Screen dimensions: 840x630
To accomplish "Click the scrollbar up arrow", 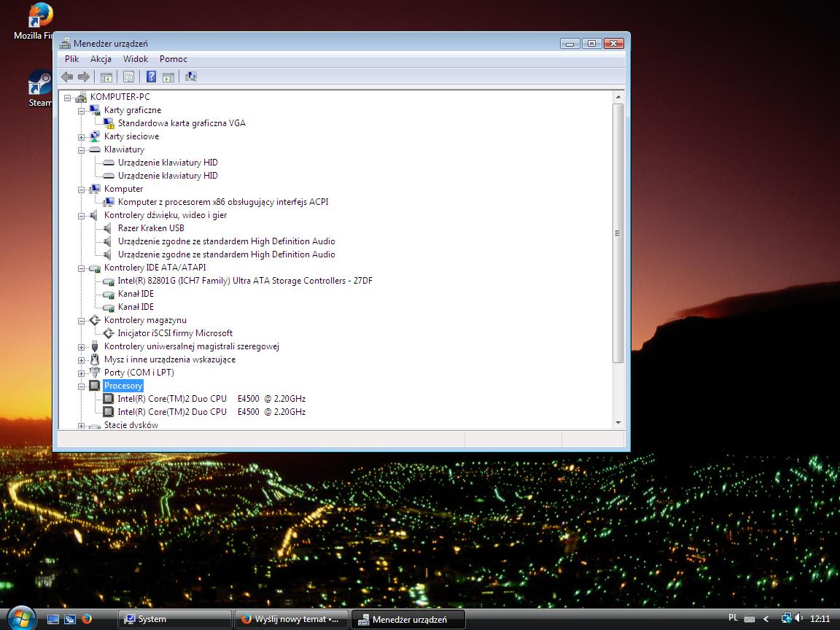I will tap(618, 97).
